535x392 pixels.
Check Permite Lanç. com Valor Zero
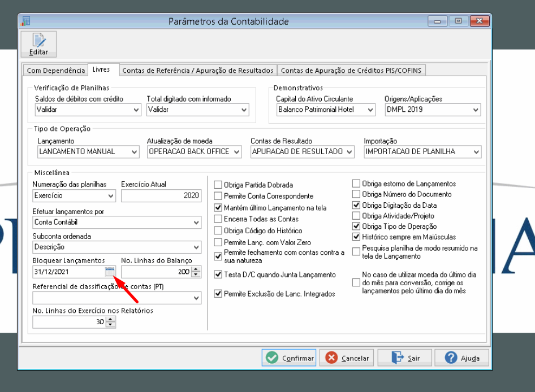click(x=218, y=242)
